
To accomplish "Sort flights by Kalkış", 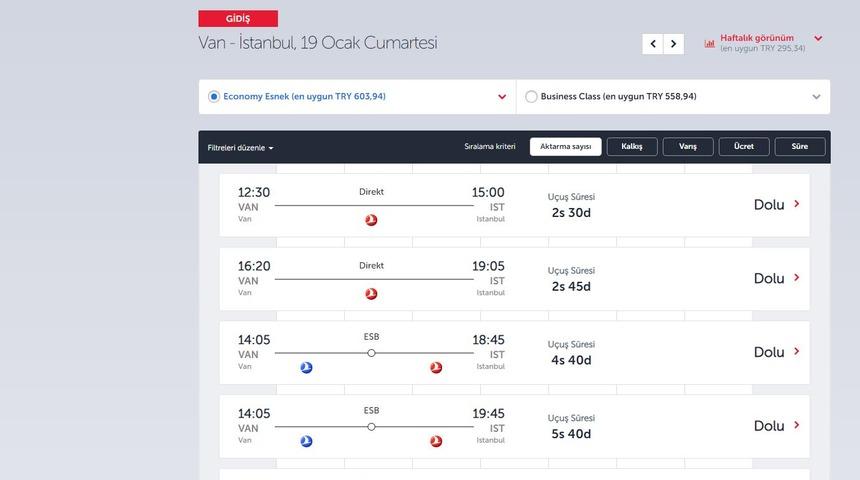I will point(632,147).
